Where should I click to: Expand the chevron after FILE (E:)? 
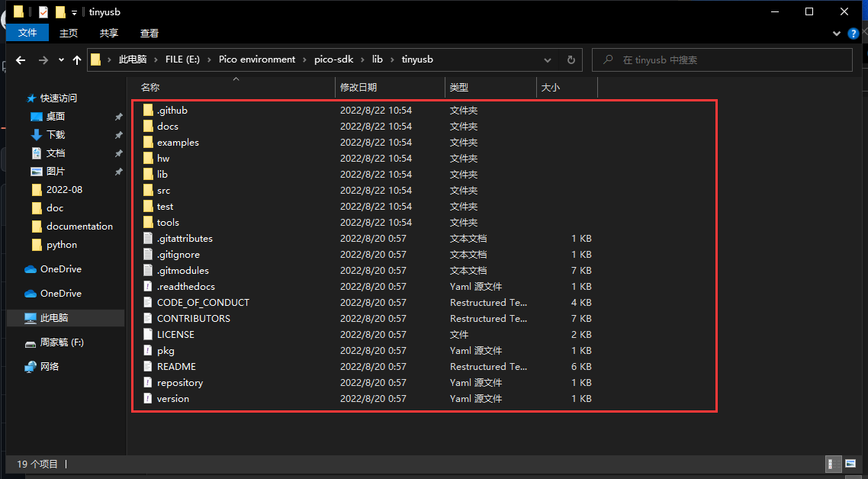pyautogui.click(x=211, y=59)
